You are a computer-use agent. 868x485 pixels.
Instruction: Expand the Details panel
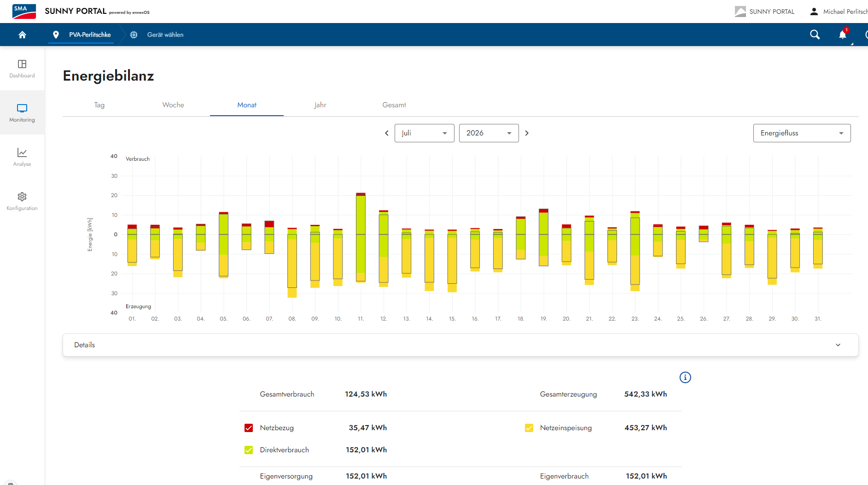pos(460,345)
